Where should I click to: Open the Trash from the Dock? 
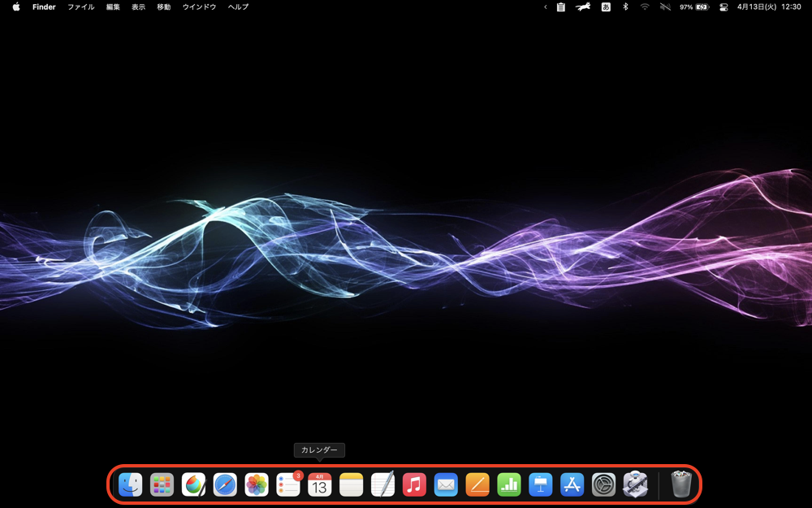[680, 484]
